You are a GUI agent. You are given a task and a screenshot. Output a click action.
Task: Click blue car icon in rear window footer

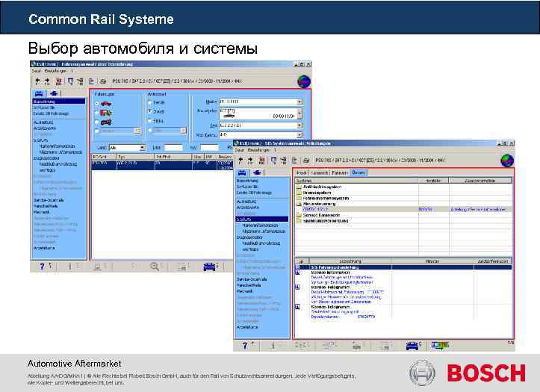209,267
